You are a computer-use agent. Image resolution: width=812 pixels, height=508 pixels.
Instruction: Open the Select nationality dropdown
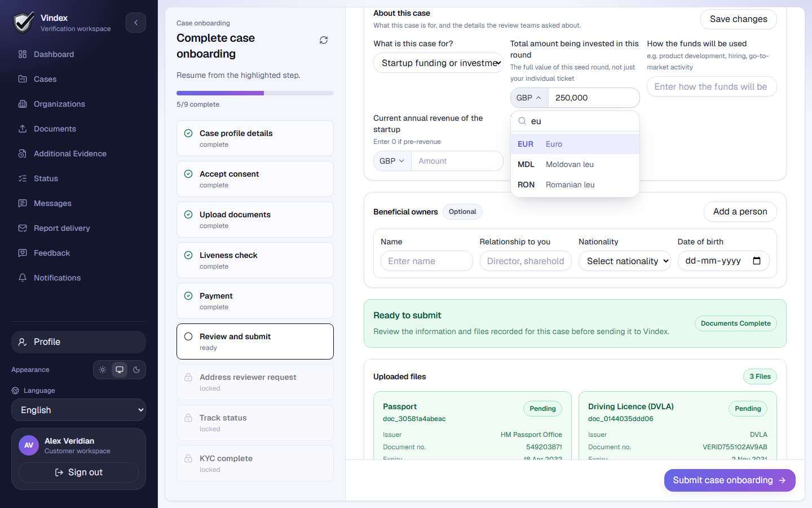[x=625, y=261]
